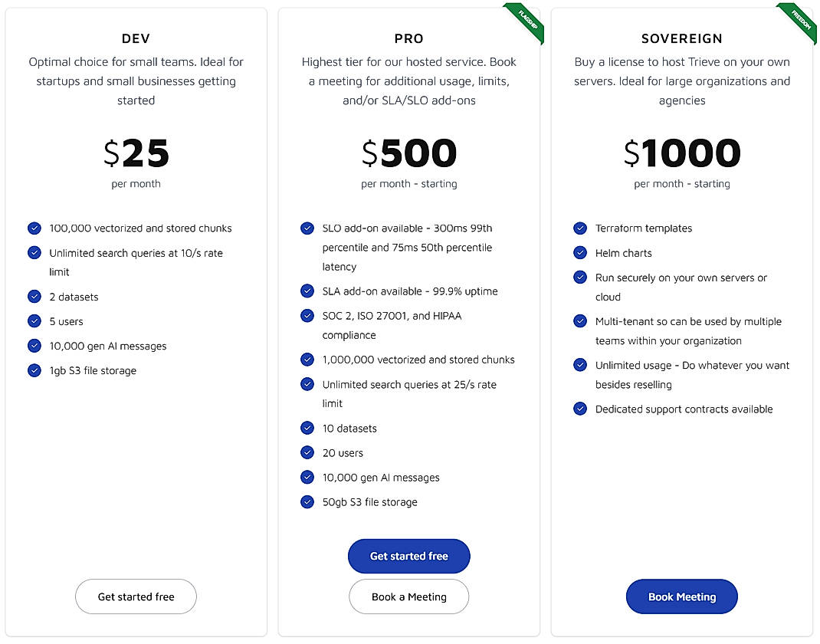Screen dimensions: 820x644
Task: Click Get started free under DEV plan
Action: (136, 596)
